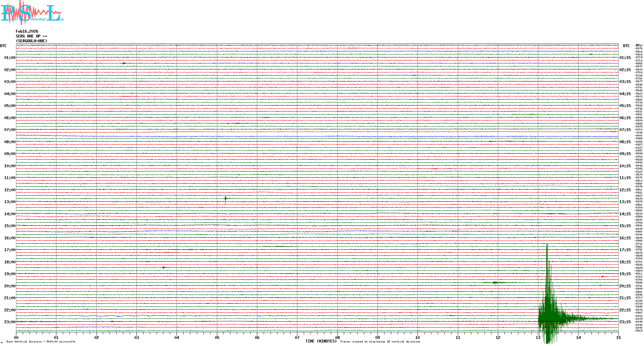Viewport: 644px width, 346px height.
Task: Click the (SERGOULA-HHE) station name
Action: 31,41
